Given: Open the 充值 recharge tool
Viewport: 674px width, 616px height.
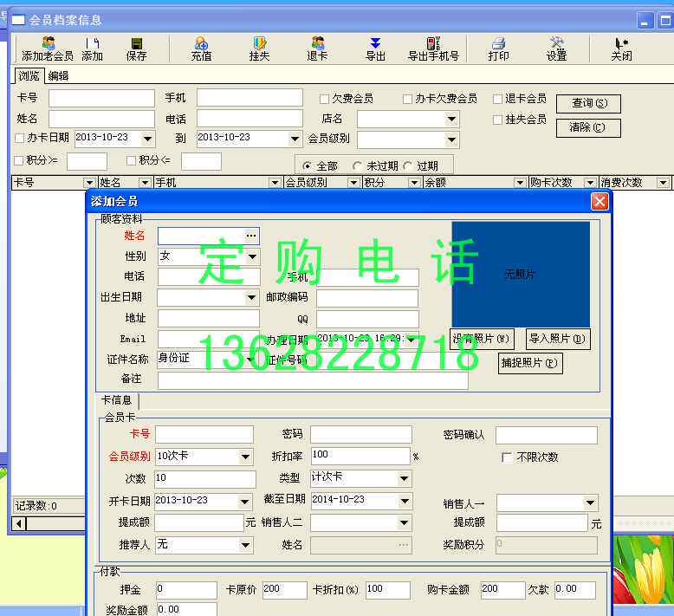Looking at the screenshot, I should (201, 49).
